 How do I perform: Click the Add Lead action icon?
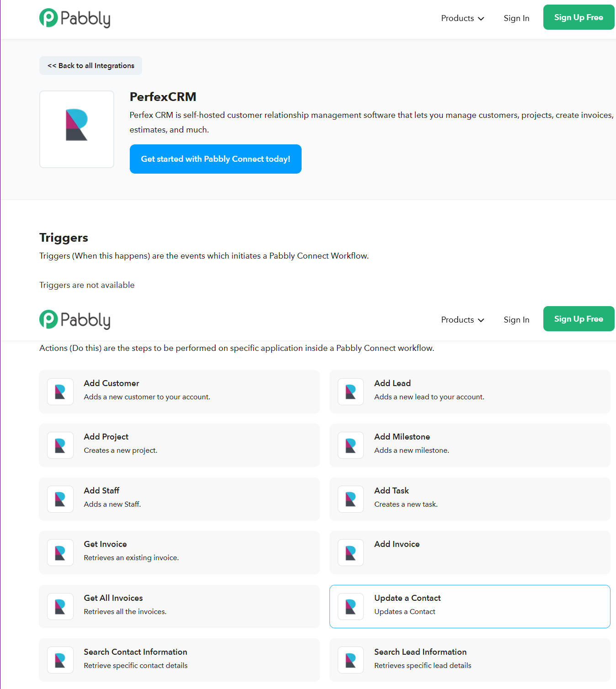click(x=351, y=392)
